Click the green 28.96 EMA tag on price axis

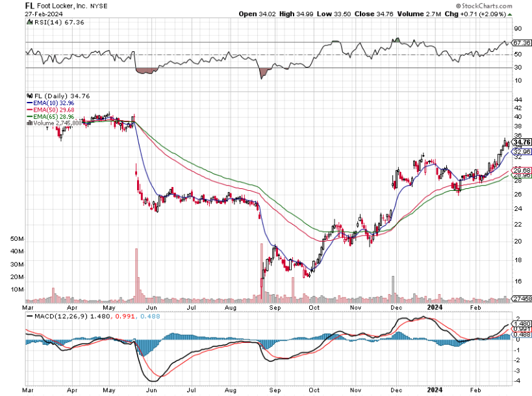522,175
